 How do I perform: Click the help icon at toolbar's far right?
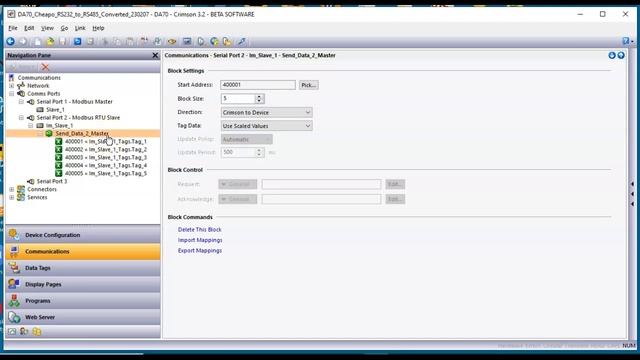(626, 41)
